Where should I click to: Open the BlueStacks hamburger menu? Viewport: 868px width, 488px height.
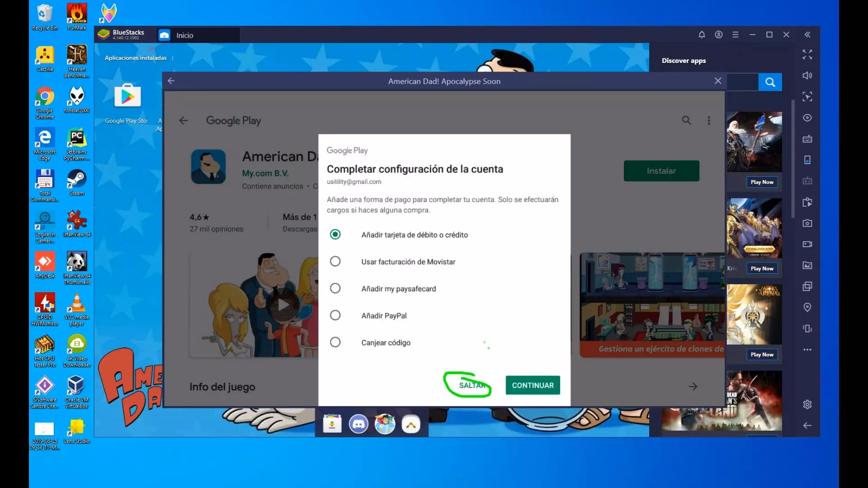click(x=736, y=35)
